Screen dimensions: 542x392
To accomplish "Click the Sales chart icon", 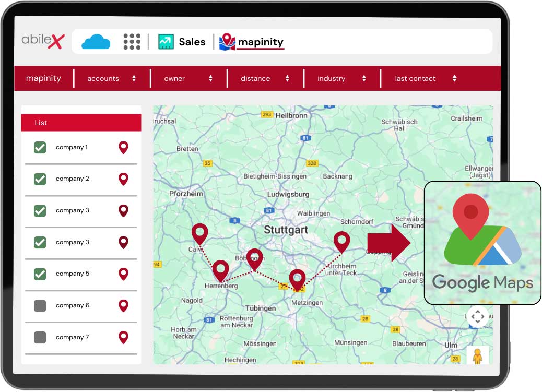I will (x=166, y=42).
